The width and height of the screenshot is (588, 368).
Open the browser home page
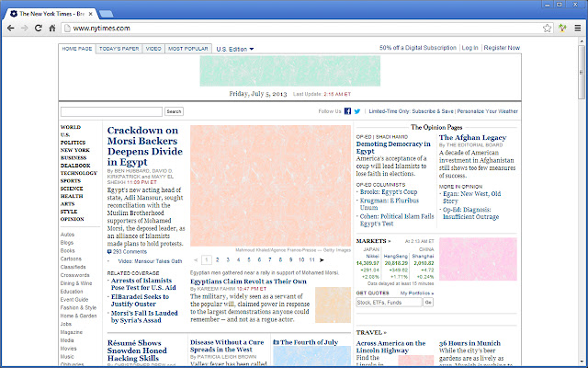[52, 29]
